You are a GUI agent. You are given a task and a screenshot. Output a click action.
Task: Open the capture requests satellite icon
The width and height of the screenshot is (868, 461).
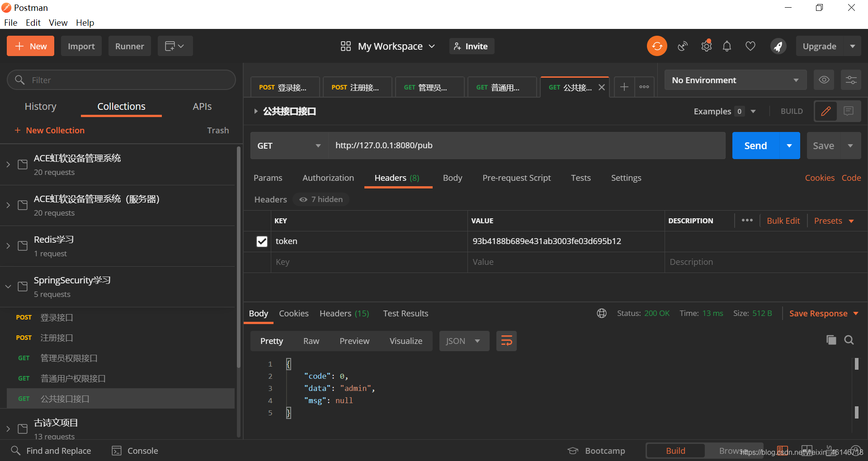pyautogui.click(x=683, y=46)
